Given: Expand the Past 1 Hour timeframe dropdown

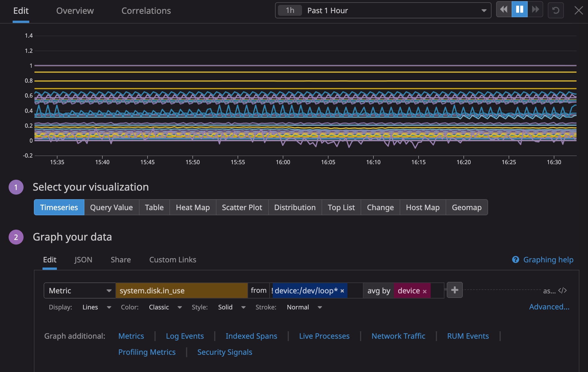Looking at the screenshot, I should pos(484,11).
